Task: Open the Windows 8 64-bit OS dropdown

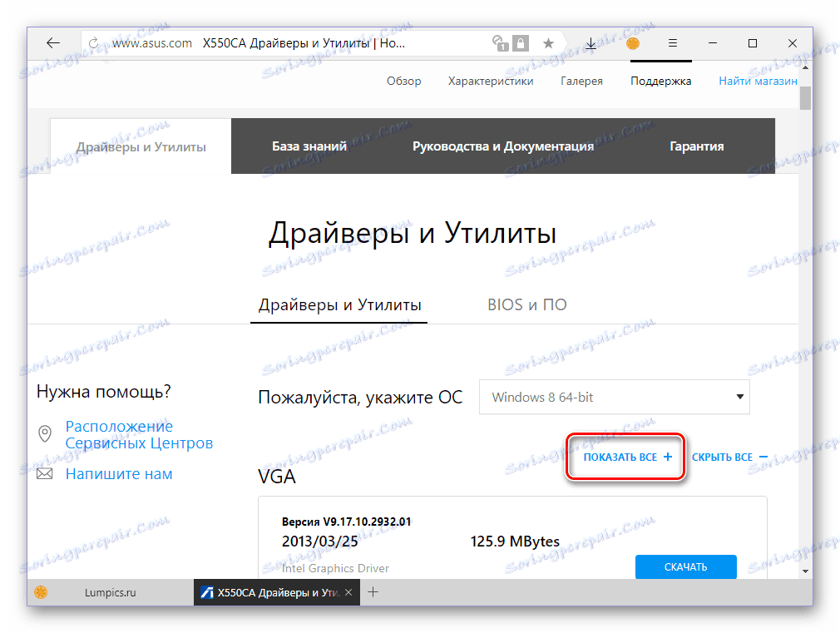Action: (614, 397)
